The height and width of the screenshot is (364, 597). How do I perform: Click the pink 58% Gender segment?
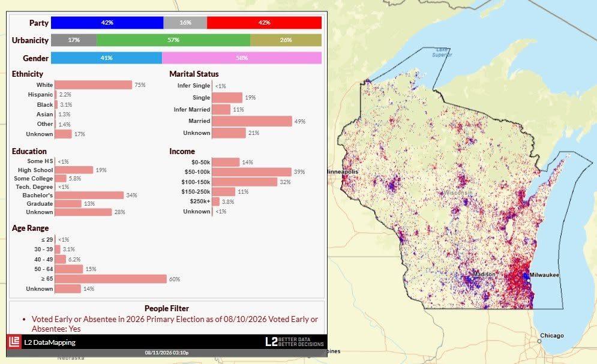242,58
